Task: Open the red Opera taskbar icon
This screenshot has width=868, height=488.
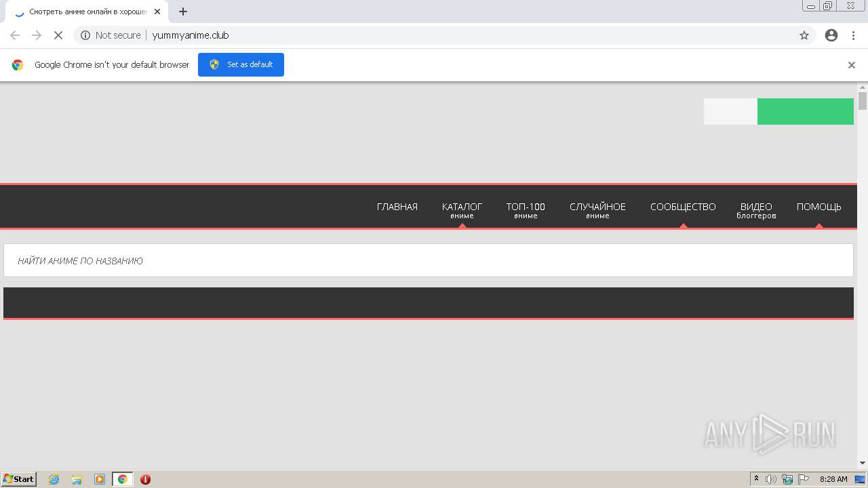Action: coord(145,479)
